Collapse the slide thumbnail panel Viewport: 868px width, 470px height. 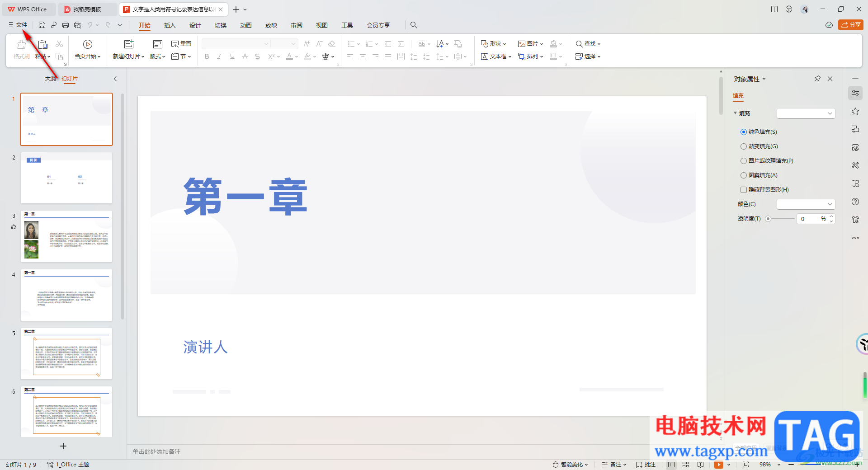[x=115, y=79]
